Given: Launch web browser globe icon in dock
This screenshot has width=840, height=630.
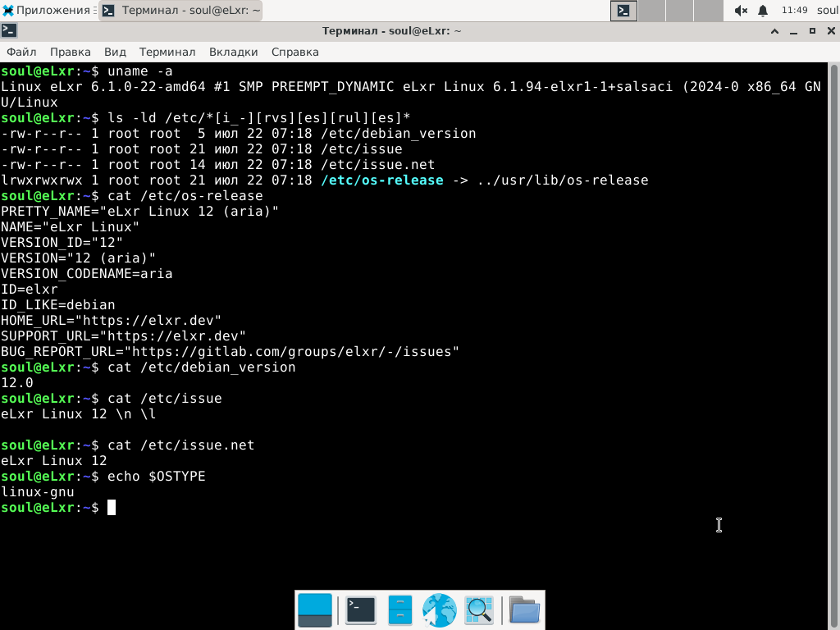Looking at the screenshot, I should coord(440,610).
